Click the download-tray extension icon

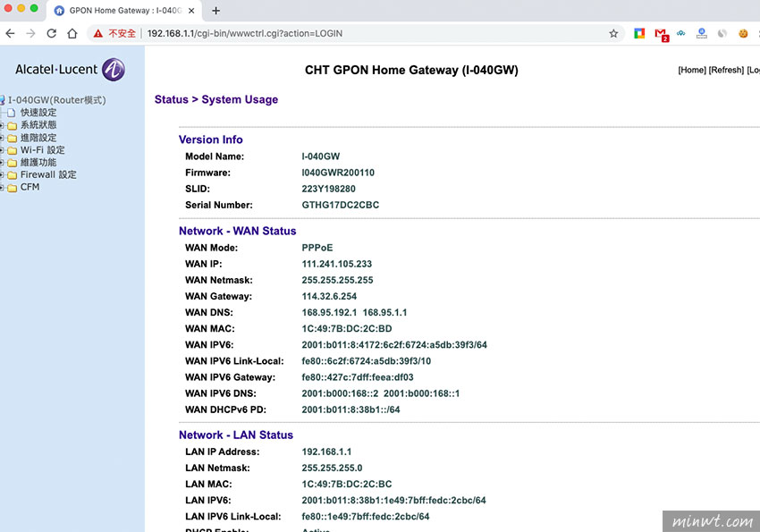point(701,33)
